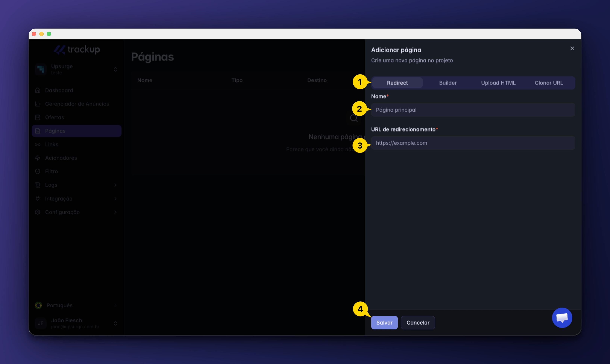The image size is (610, 364).
Task: Open the chat support bubble
Action: click(x=562, y=318)
